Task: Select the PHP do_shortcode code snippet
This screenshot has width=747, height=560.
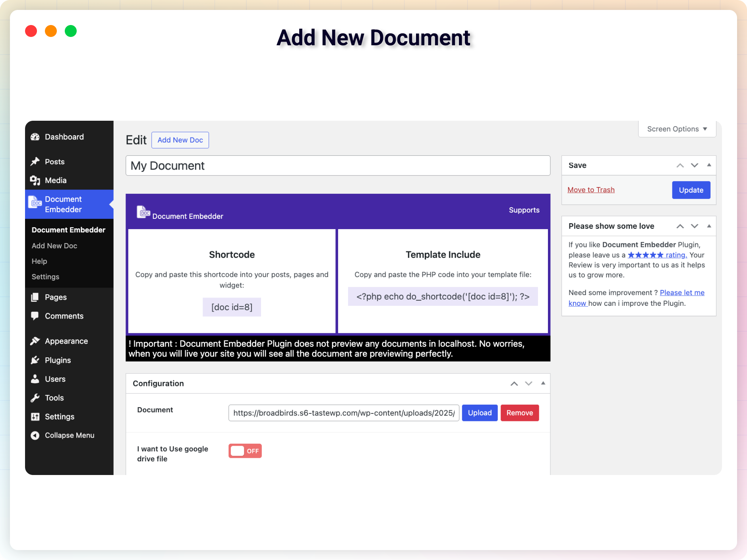Action: pos(443,297)
